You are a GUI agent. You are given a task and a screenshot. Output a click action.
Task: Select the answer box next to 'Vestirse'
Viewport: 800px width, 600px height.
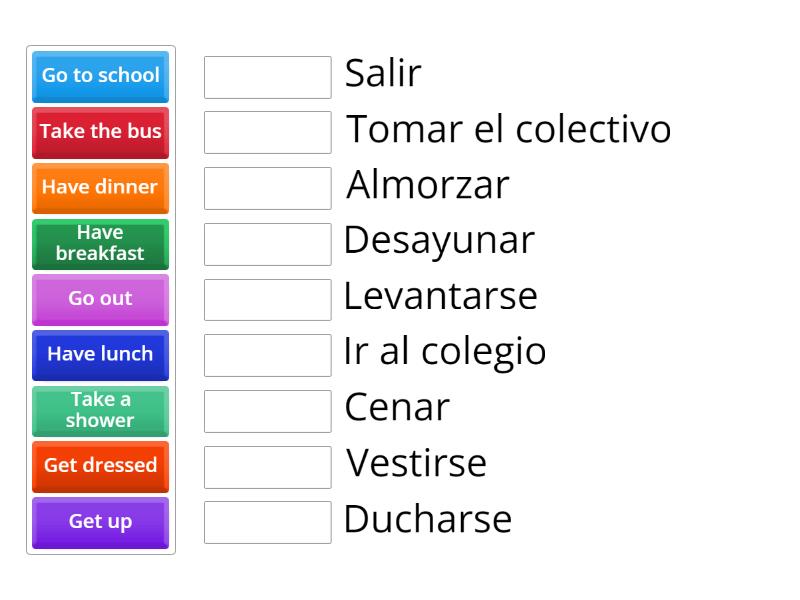click(266, 466)
